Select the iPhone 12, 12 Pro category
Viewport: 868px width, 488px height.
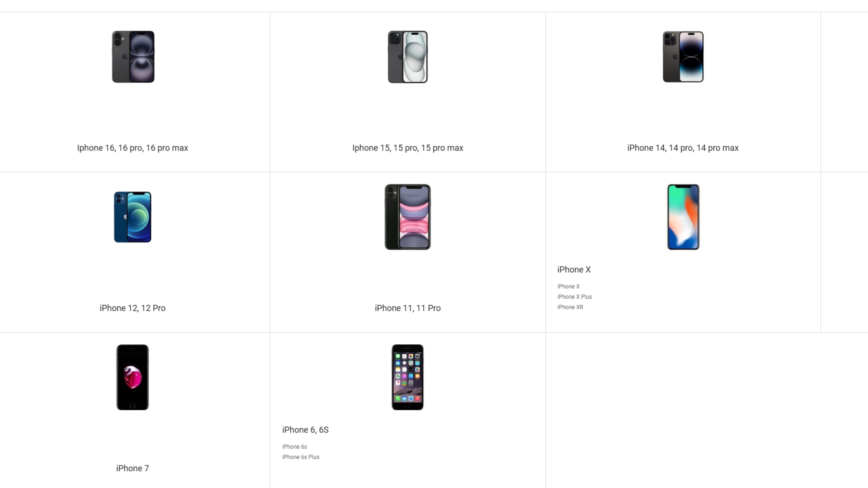pos(132,308)
